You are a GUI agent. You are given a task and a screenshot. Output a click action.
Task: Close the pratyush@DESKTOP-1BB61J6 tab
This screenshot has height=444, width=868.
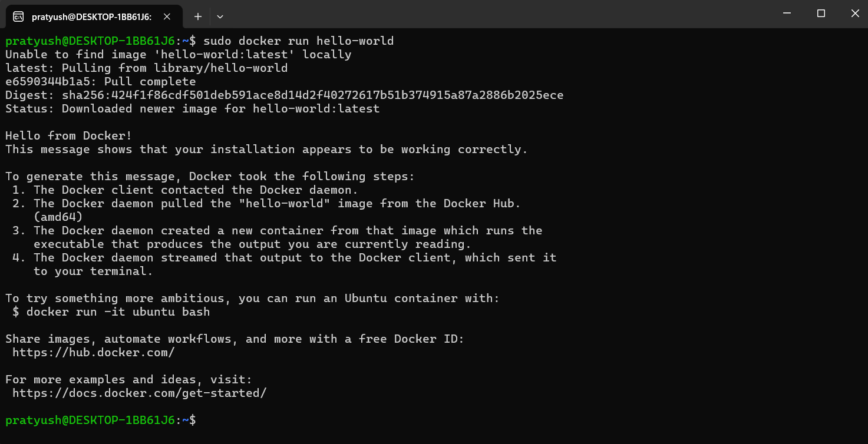[167, 16]
